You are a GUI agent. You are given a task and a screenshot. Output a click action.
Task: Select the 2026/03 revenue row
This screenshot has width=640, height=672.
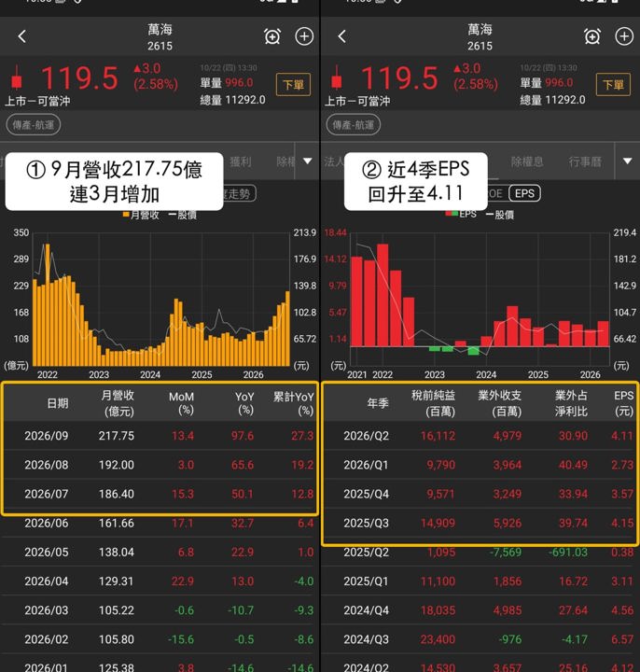(160, 609)
